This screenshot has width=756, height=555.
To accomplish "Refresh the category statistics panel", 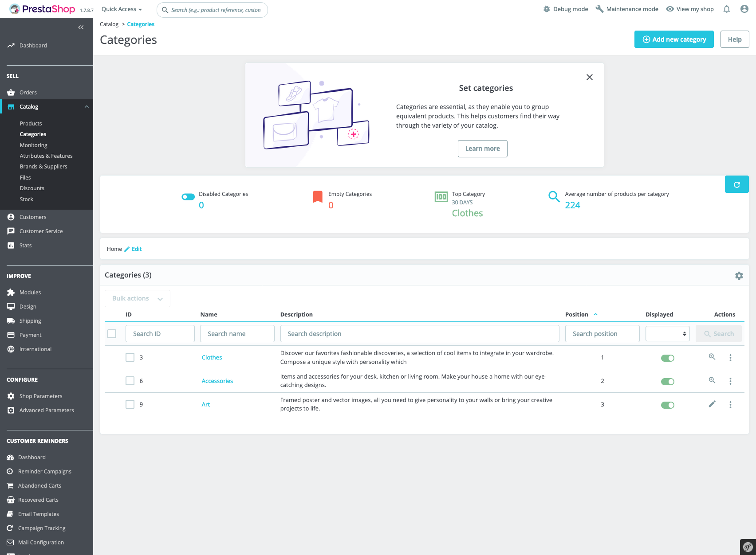I will tap(737, 184).
